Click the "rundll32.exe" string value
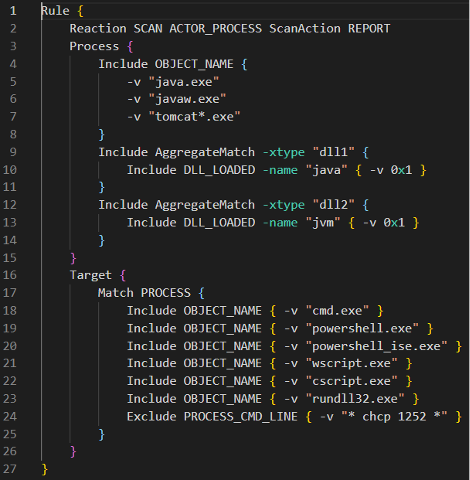The height and width of the screenshot is (480, 470). point(355,399)
